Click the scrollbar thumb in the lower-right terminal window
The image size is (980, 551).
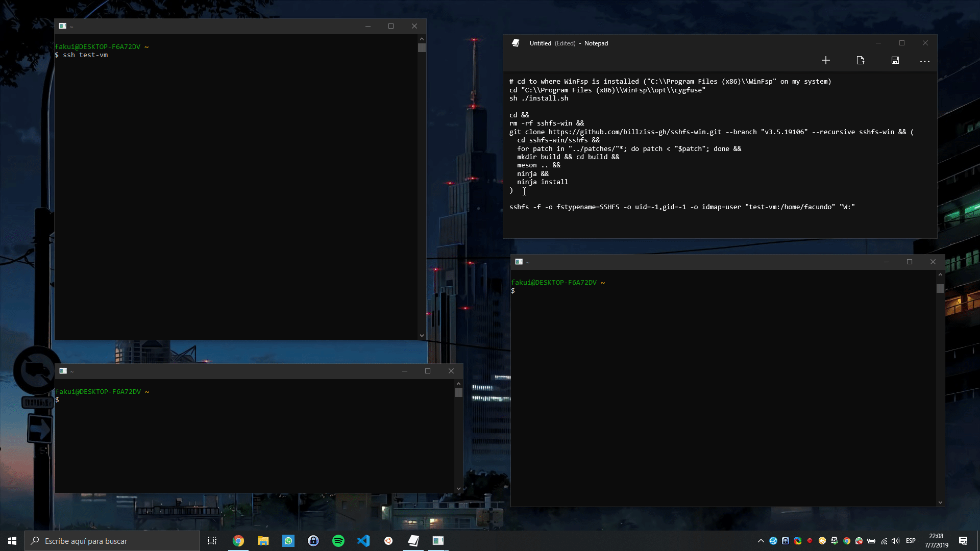click(940, 288)
